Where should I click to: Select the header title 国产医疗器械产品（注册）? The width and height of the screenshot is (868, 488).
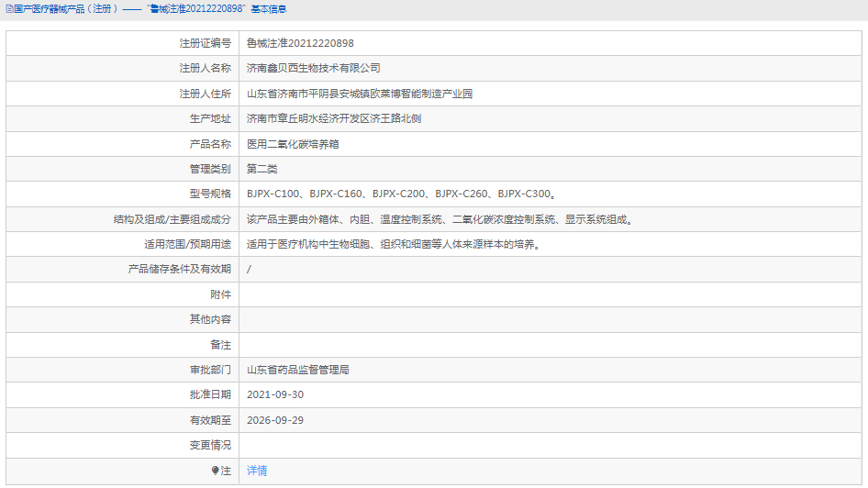click(66, 9)
